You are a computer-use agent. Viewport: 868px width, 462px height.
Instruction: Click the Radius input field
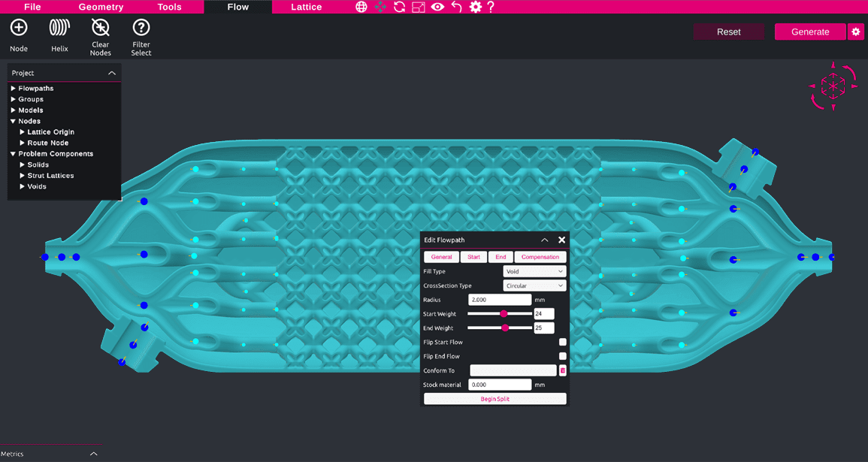pyautogui.click(x=499, y=300)
